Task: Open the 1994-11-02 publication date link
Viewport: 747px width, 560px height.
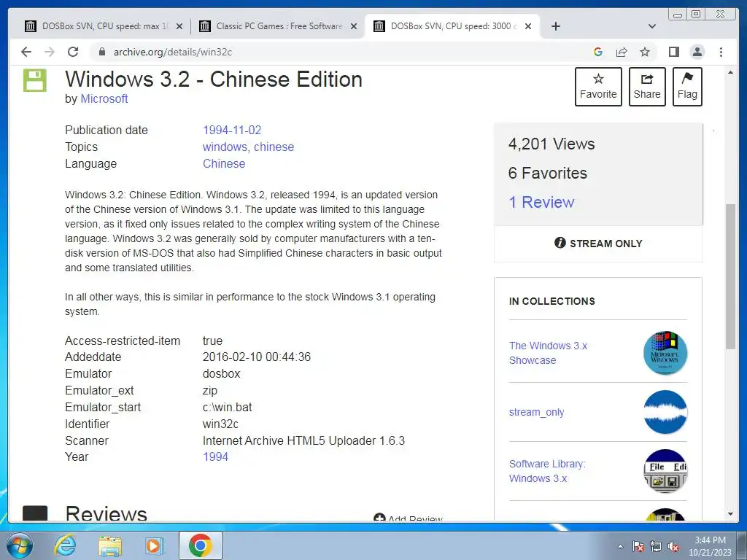Action: tap(232, 130)
